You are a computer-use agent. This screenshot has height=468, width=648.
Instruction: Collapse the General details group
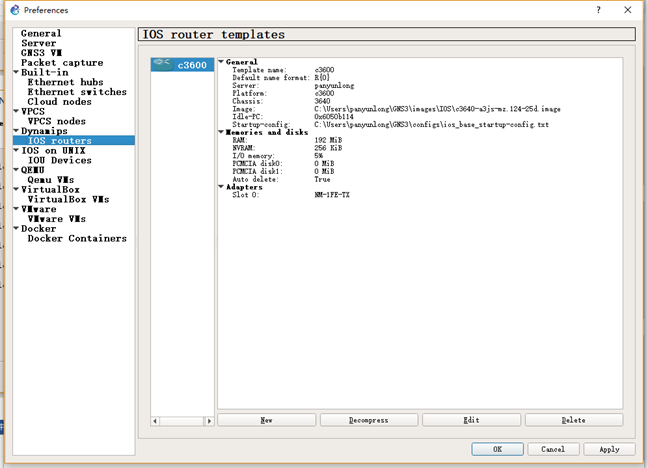click(x=221, y=62)
